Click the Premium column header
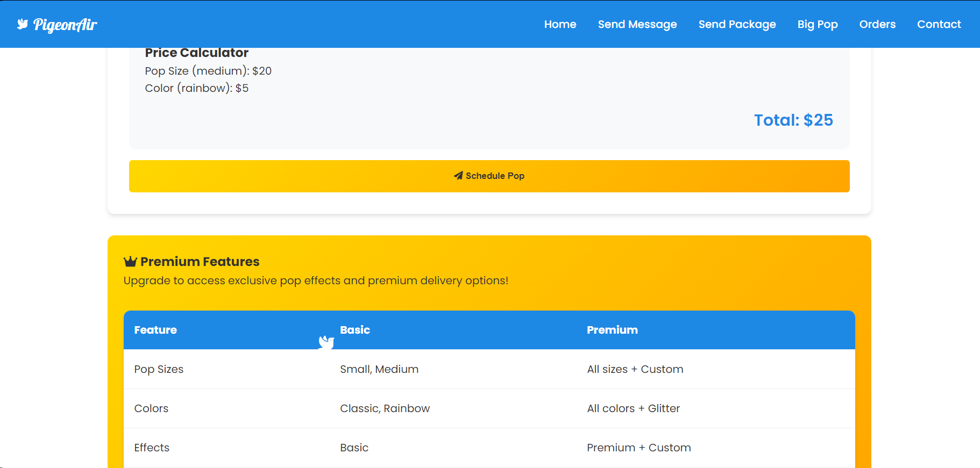 (612, 330)
